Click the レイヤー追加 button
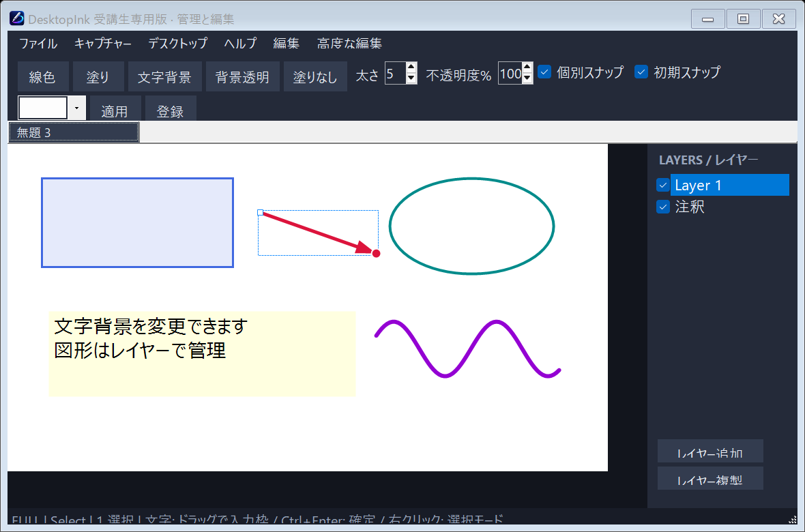Screen dimensions: 805x532 [710, 451]
